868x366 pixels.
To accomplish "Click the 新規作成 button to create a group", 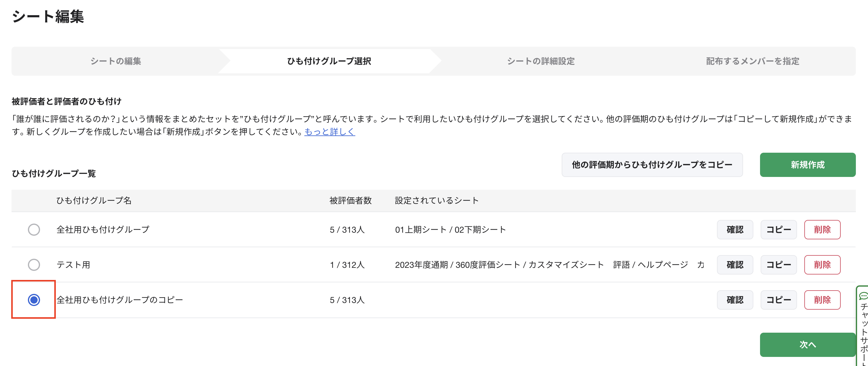I will [x=807, y=165].
